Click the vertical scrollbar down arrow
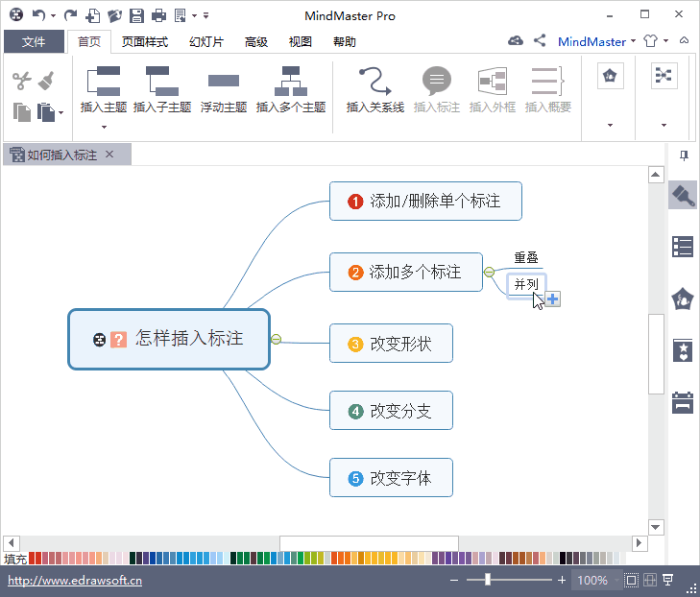 coord(656,527)
